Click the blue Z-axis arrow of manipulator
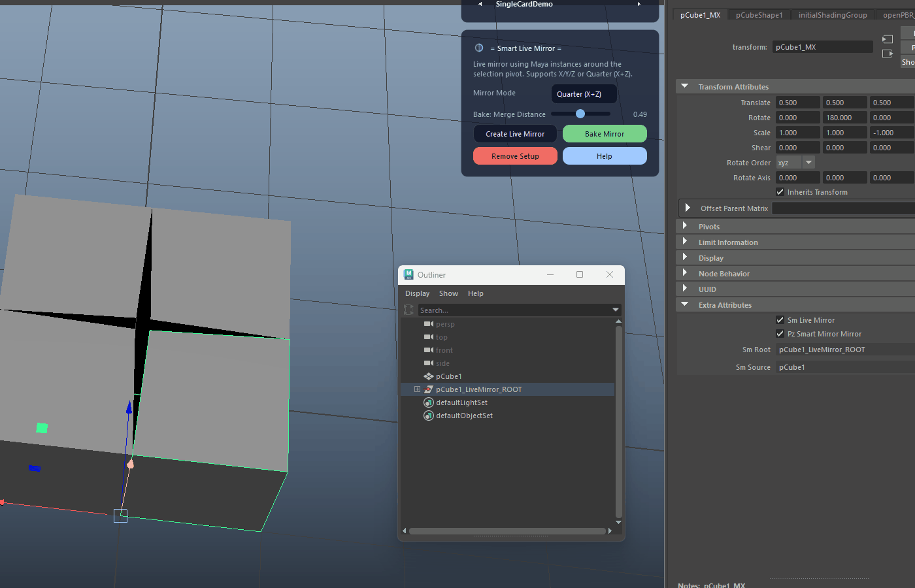Viewport: 915px width, 588px height. [129, 408]
